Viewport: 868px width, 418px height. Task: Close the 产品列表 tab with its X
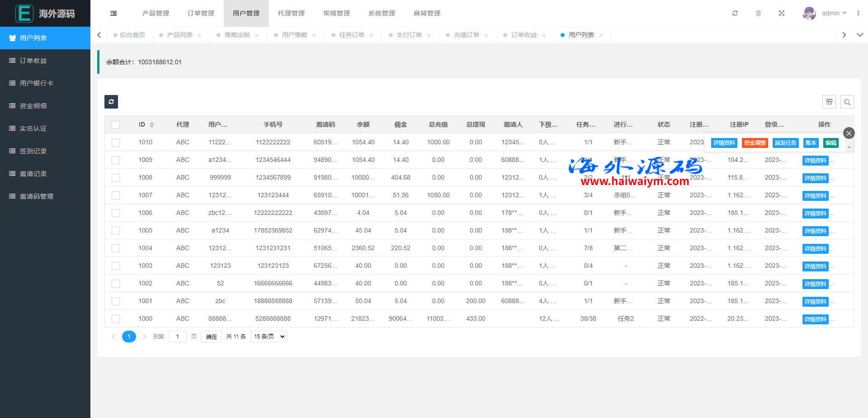[199, 35]
